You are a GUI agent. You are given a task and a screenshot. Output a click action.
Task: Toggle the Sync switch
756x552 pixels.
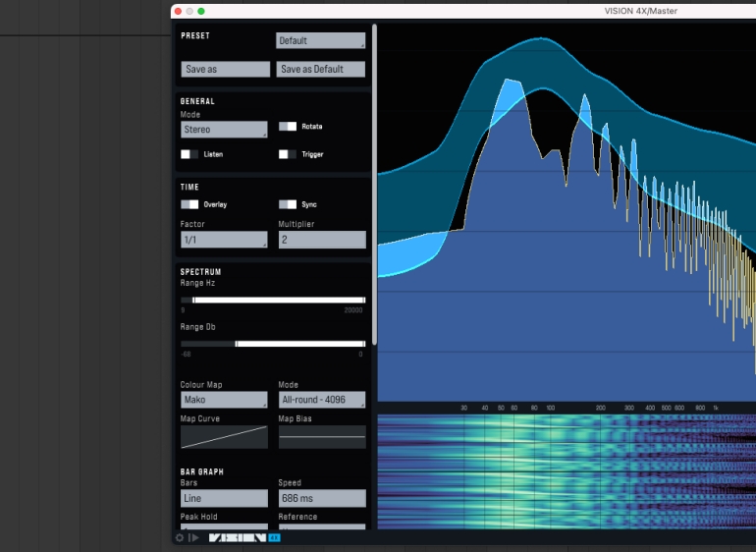click(288, 204)
